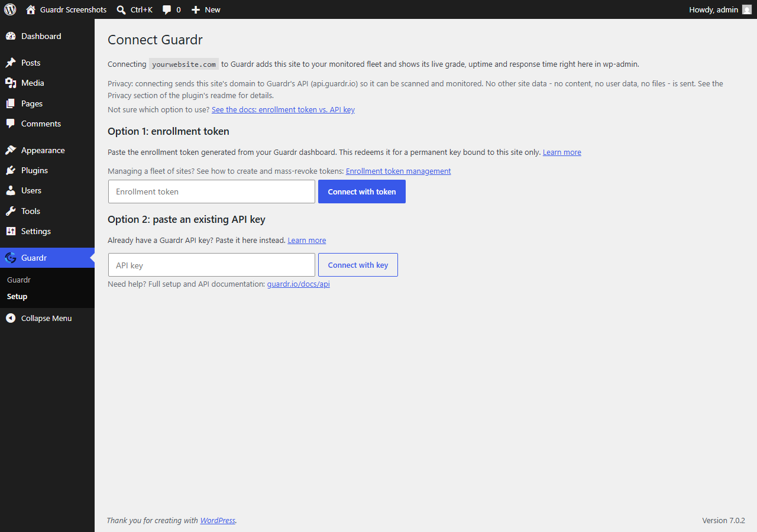Click Collapse Menu label

(46, 318)
